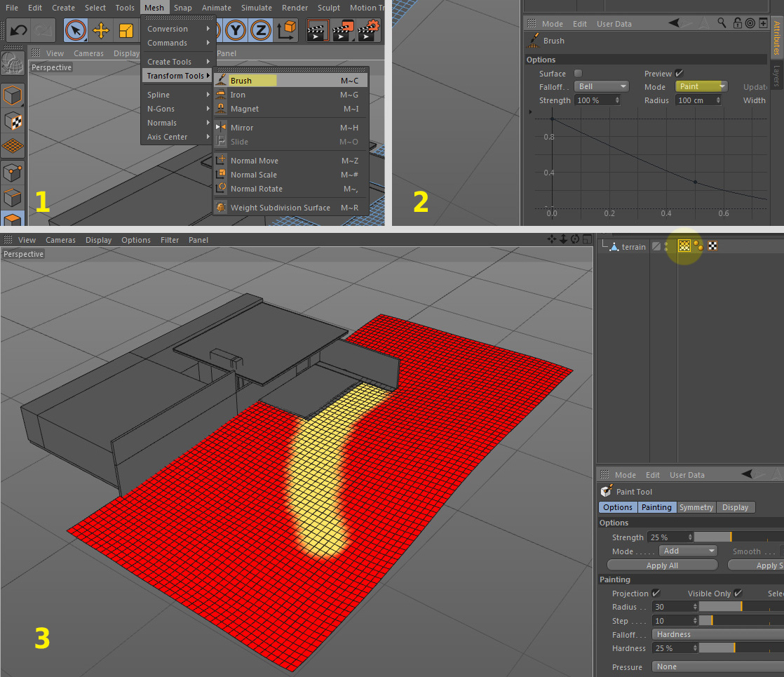
Task: Open the brush Mode Paint dropdown
Action: click(x=702, y=86)
